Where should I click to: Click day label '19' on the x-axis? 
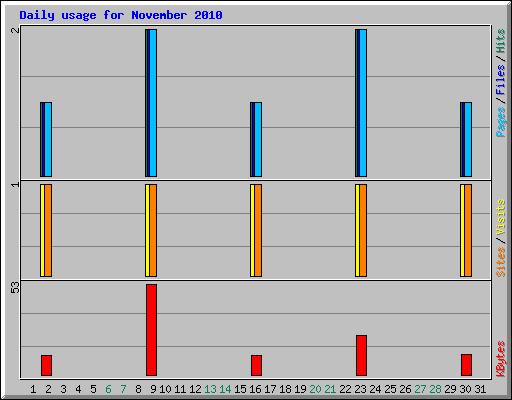click(300, 389)
